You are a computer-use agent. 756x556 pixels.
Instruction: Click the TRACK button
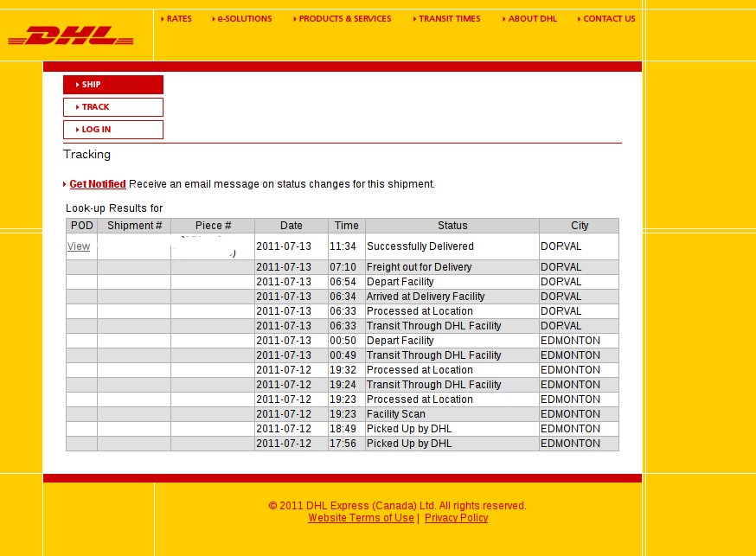click(x=113, y=107)
